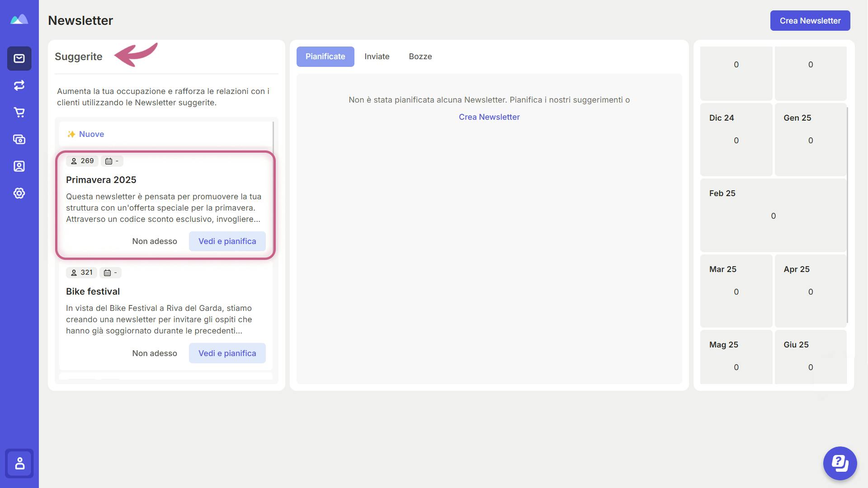Screen dimensions: 868x488
Task: Click the 269 recipients badge on Primavera 2025
Action: pos(82,161)
